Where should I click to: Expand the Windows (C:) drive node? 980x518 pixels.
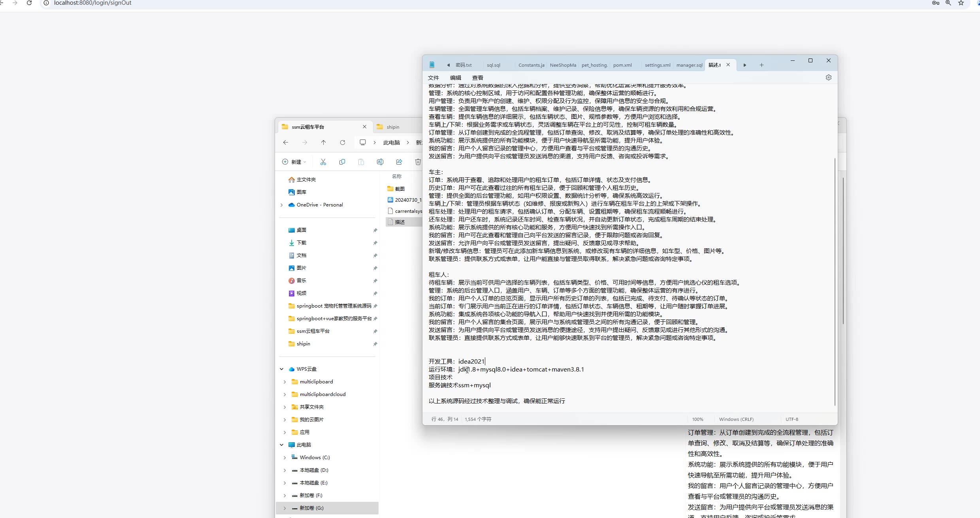coord(285,458)
